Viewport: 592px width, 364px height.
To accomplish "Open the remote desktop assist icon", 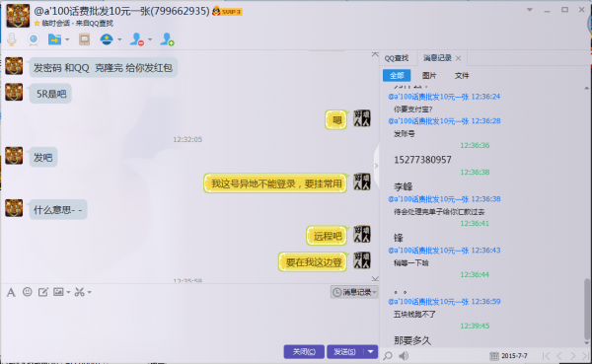I will 84,39.
